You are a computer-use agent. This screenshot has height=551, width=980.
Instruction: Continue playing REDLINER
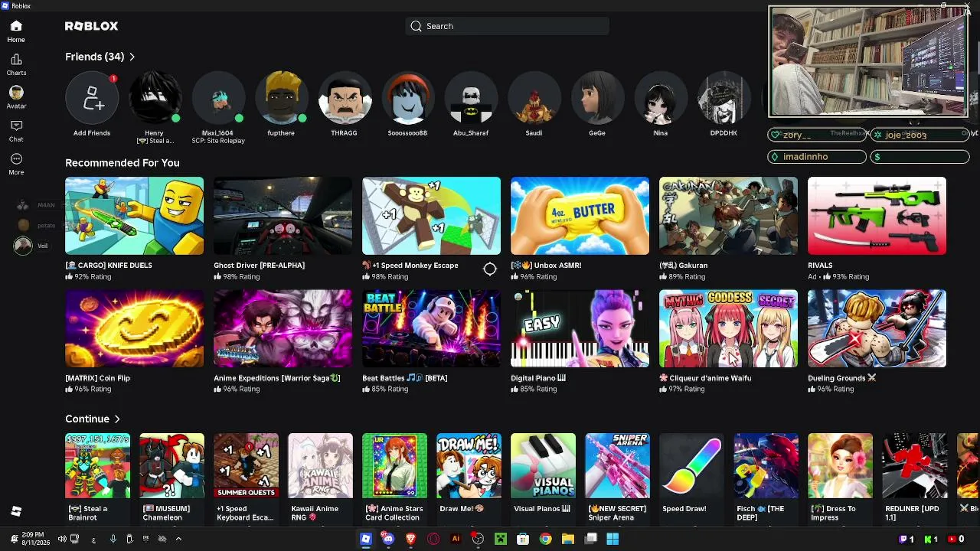pyautogui.click(x=915, y=466)
